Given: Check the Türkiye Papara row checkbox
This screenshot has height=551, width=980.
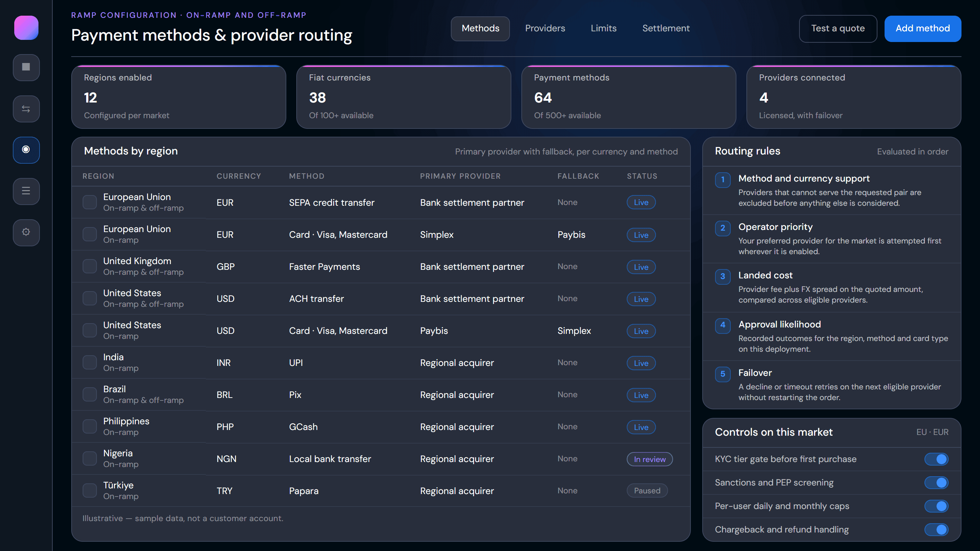Looking at the screenshot, I should (90, 490).
